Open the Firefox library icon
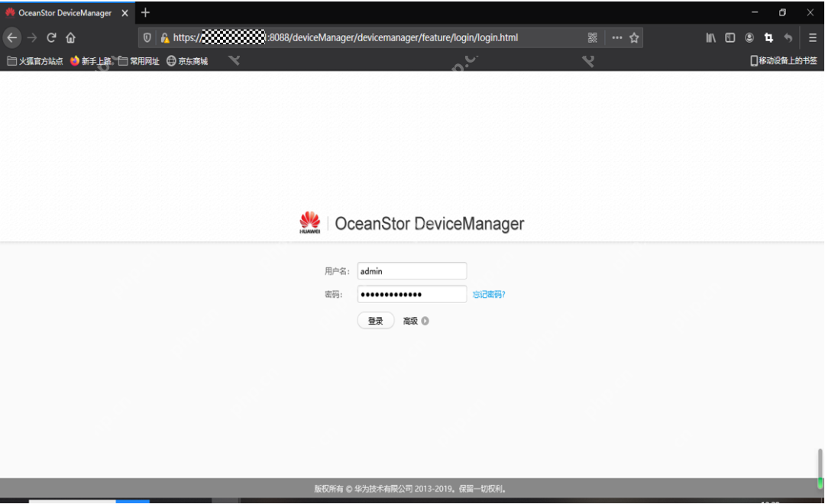The width and height of the screenshot is (825, 504). pyautogui.click(x=710, y=37)
